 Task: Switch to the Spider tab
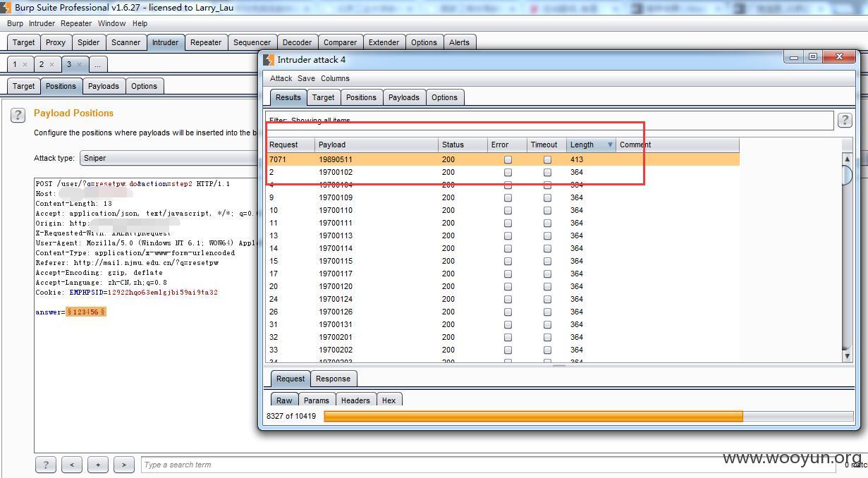88,42
